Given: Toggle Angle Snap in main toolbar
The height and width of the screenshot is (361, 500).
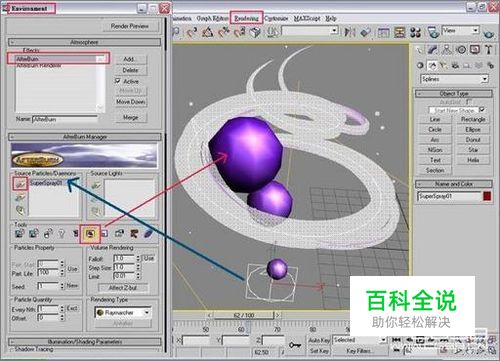Looking at the screenshot, I should pos(208,32).
